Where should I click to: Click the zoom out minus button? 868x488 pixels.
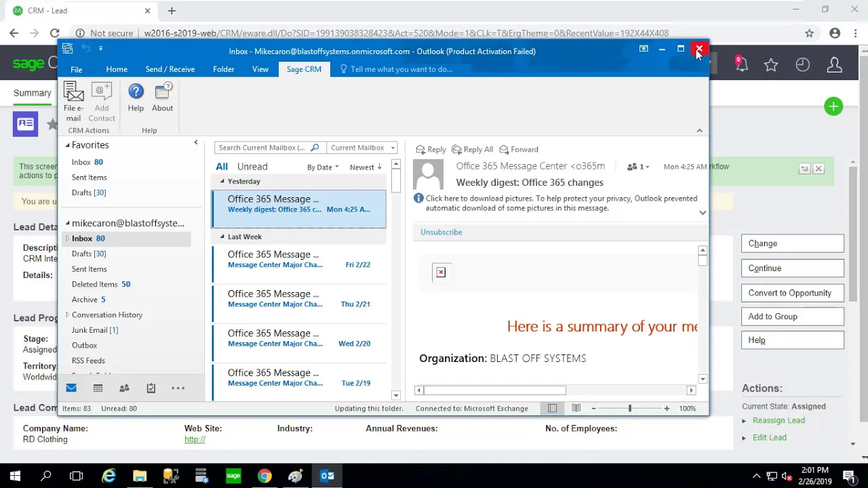593,408
